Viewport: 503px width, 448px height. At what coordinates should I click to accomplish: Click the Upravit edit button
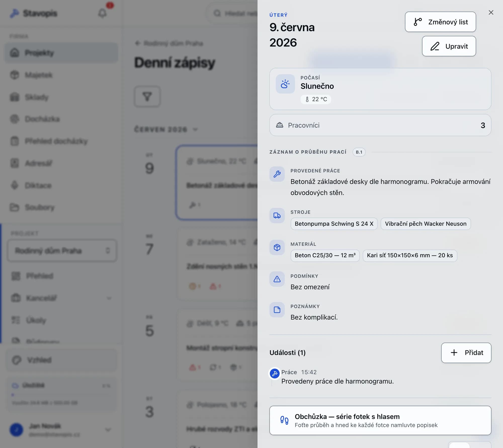pos(449,46)
